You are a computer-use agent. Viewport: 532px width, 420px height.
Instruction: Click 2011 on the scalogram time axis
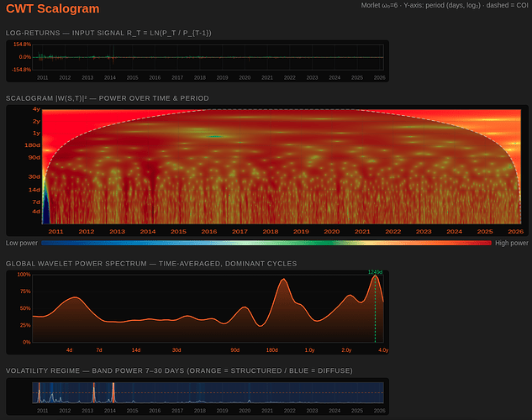[x=55, y=232]
